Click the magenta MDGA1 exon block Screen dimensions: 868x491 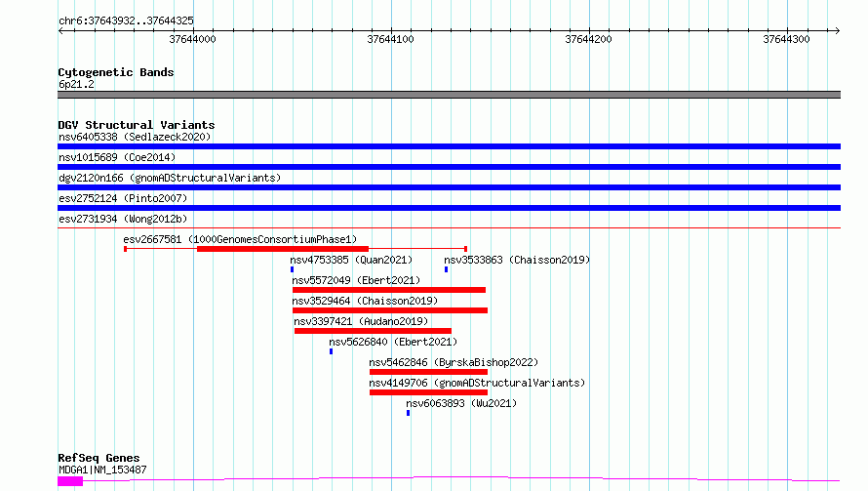click(x=70, y=481)
